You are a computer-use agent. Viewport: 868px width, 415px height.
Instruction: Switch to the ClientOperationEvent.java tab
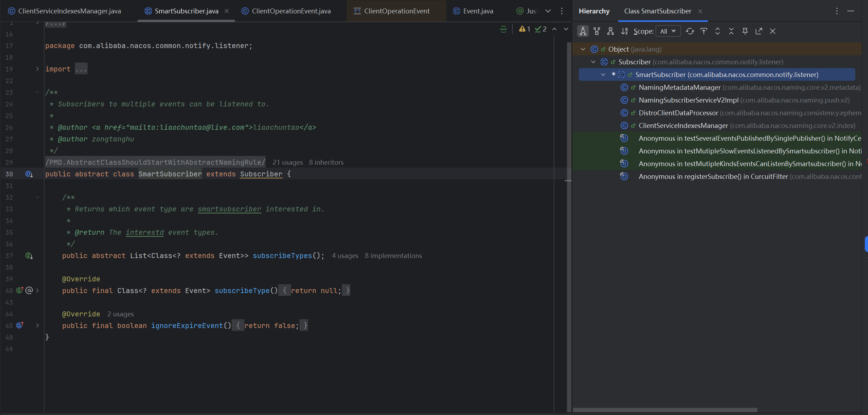point(291,11)
